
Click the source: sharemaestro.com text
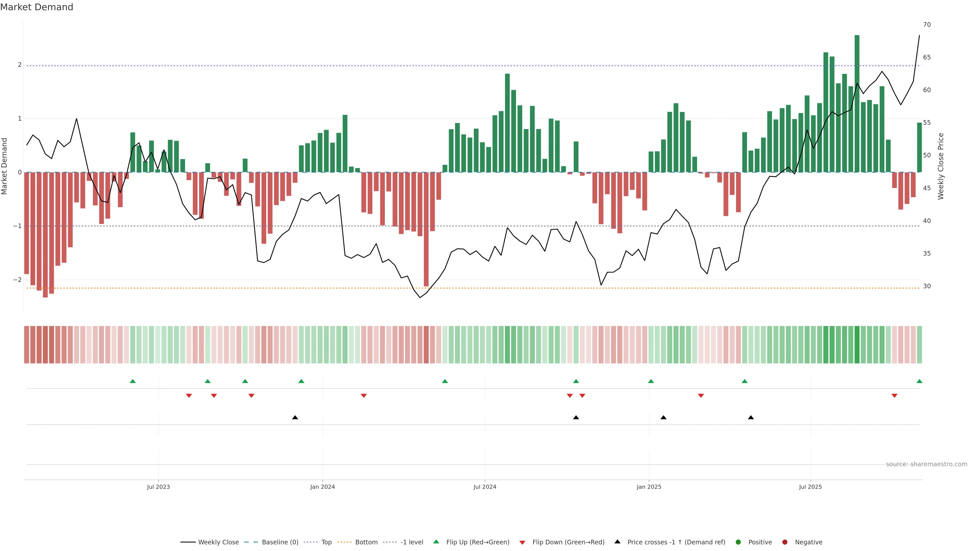(926, 464)
